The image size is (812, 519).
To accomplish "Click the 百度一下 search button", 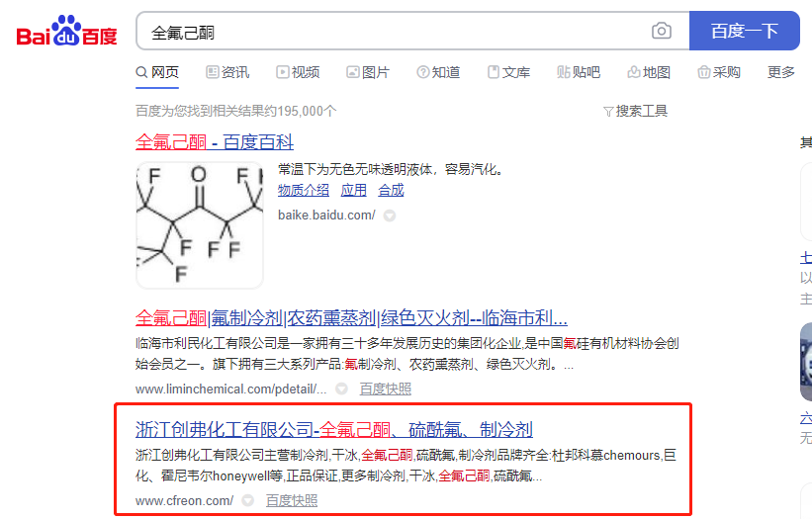I will [x=744, y=32].
